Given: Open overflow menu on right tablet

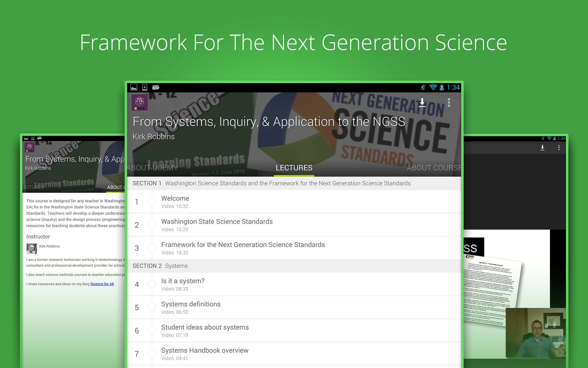Looking at the screenshot, I should pyautogui.click(x=559, y=148).
